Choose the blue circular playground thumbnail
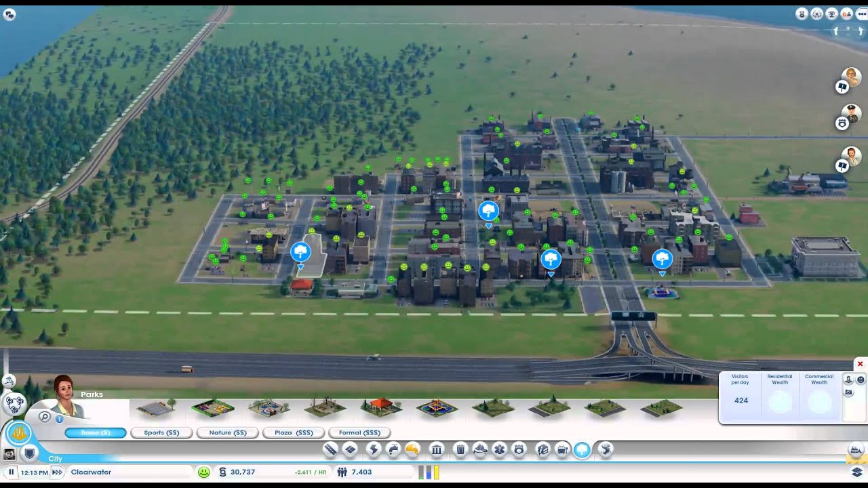The width and height of the screenshot is (868, 488). (x=269, y=408)
